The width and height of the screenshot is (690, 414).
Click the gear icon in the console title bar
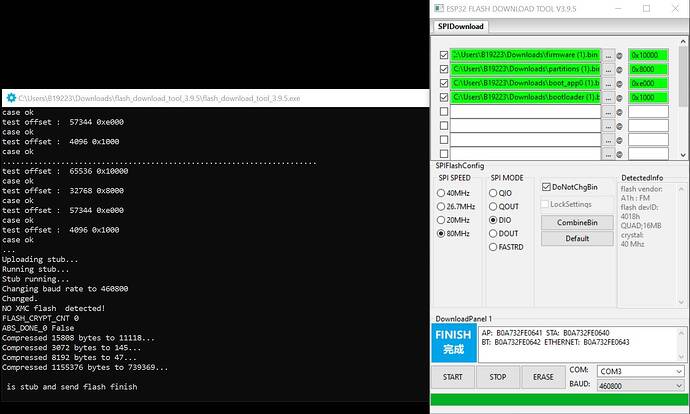click(11, 98)
